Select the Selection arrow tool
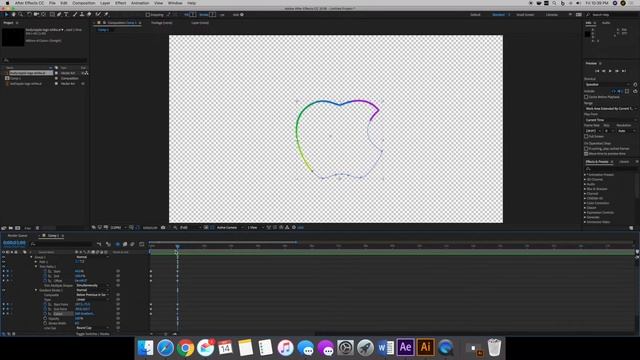Screen dimensions: 640x360 (6, 14)
